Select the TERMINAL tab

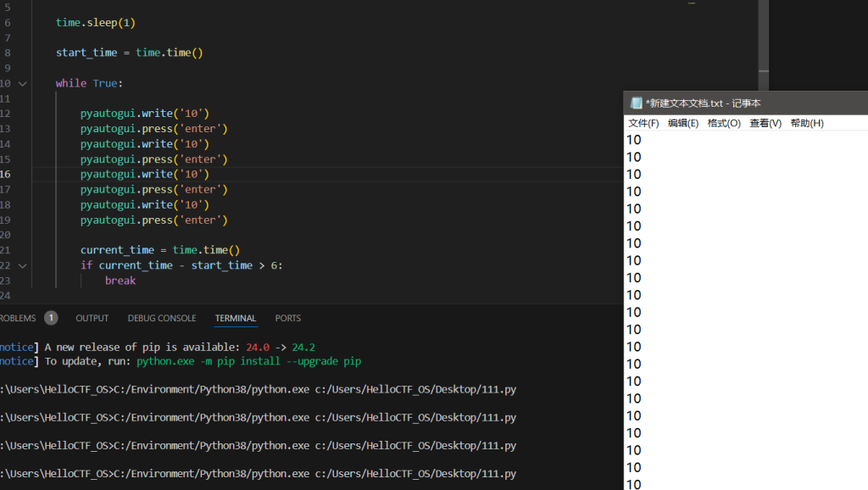point(236,319)
